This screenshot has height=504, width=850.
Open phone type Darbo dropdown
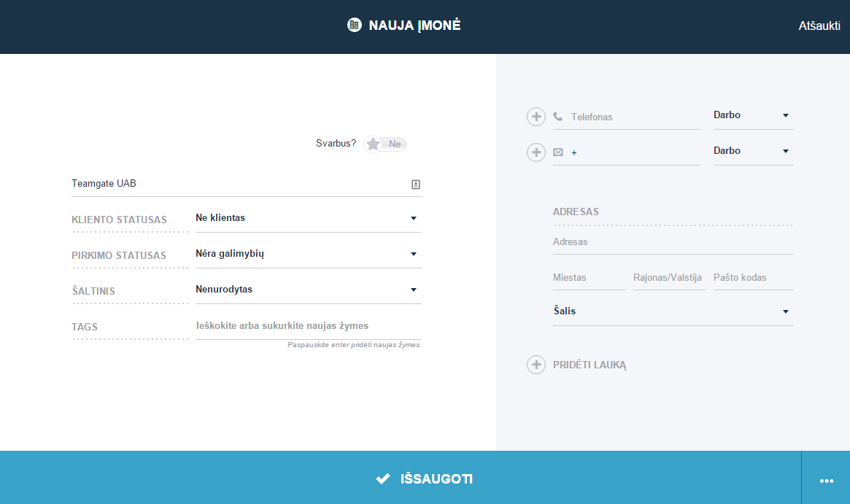753,115
